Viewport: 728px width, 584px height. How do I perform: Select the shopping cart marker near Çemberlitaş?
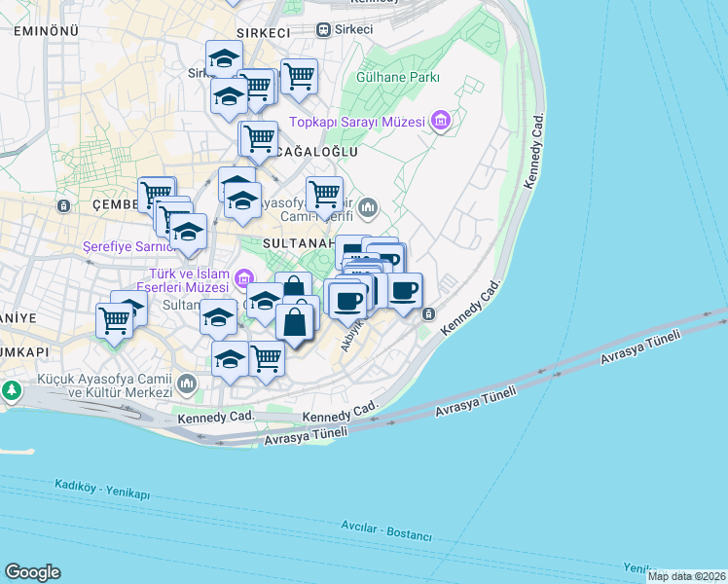coord(156,194)
